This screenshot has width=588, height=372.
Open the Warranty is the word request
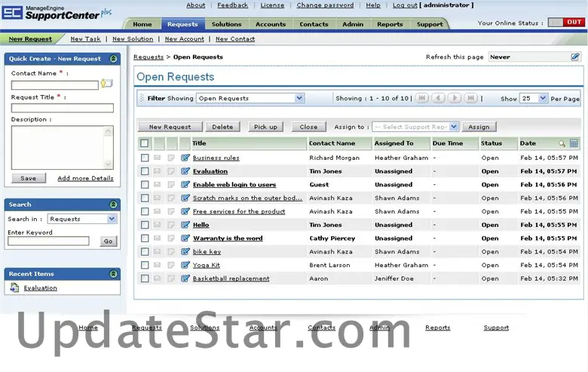(228, 238)
